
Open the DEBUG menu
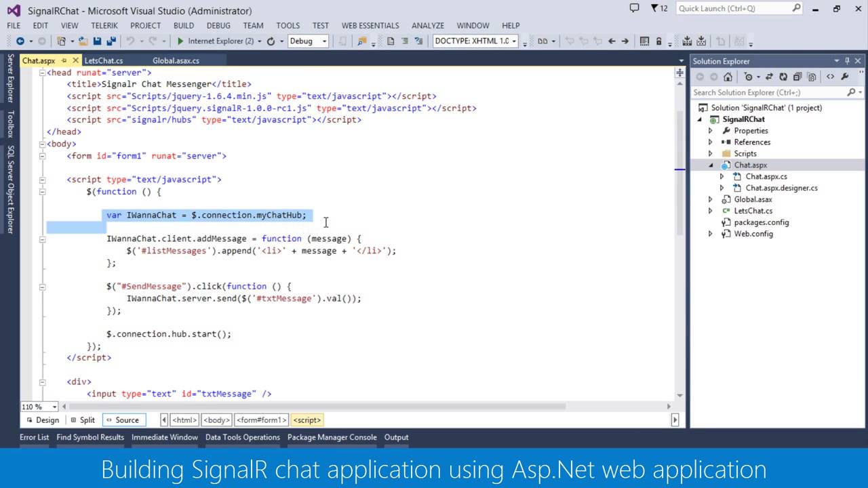[x=218, y=26]
